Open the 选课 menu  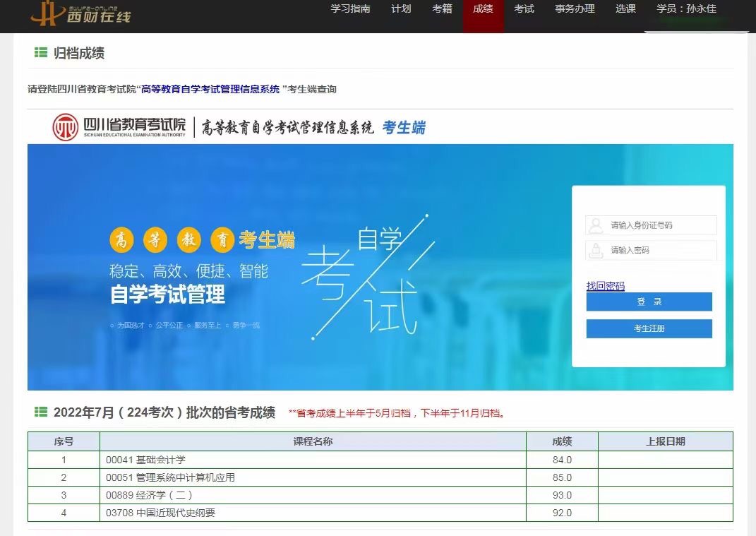[x=625, y=8]
